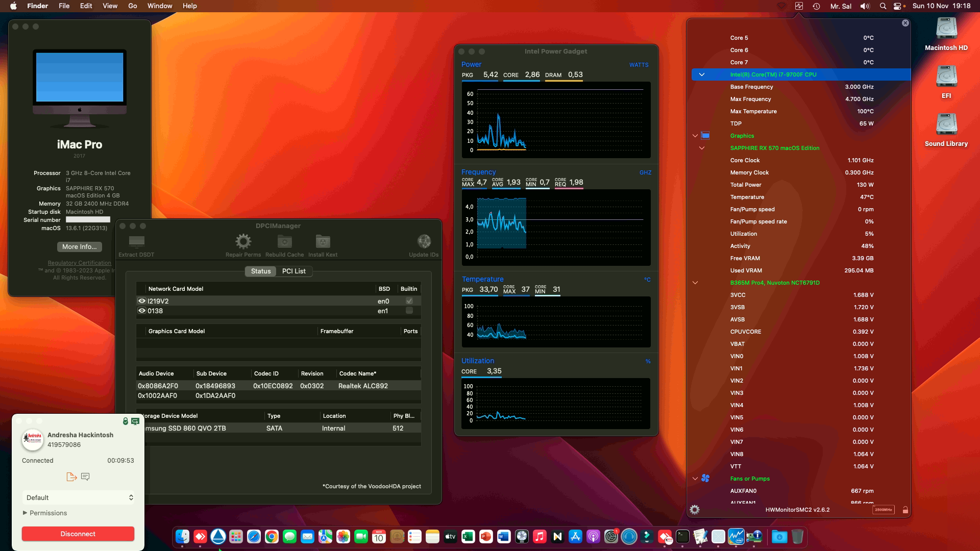Start a file transfer in the AnyDesk session
This screenshot has height=551, width=980.
click(71, 477)
